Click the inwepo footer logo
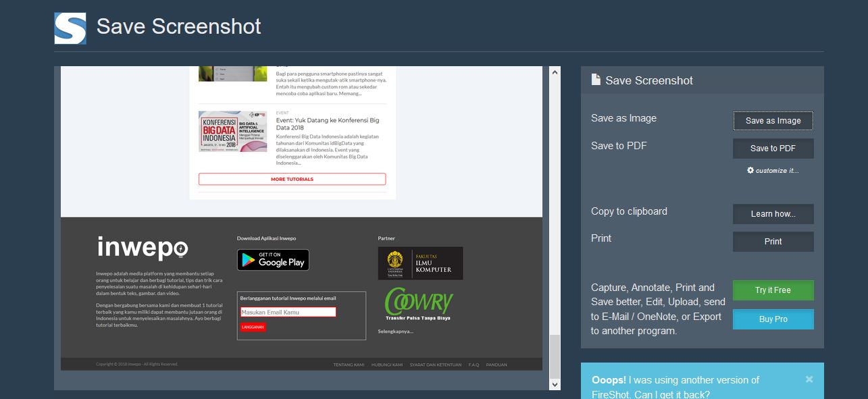This screenshot has height=399, width=868. (x=143, y=248)
